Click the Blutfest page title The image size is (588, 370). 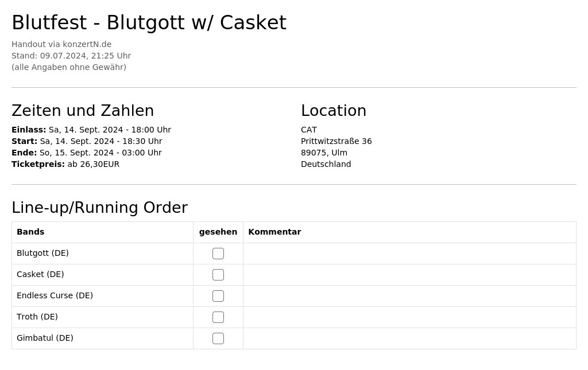pyautogui.click(x=149, y=22)
